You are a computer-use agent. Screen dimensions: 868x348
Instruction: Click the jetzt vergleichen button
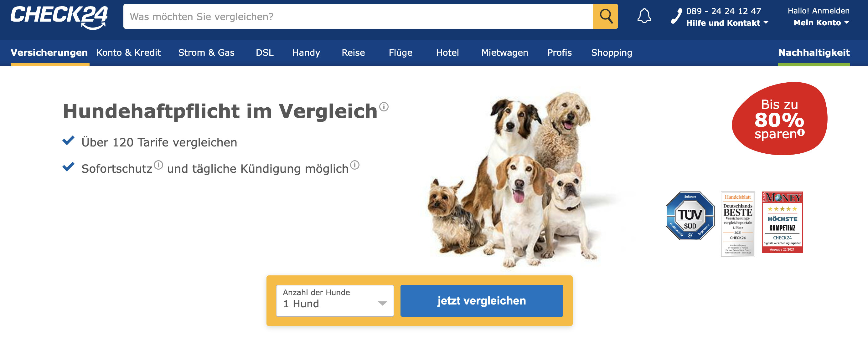pyautogui.click(x=482, y=300)
